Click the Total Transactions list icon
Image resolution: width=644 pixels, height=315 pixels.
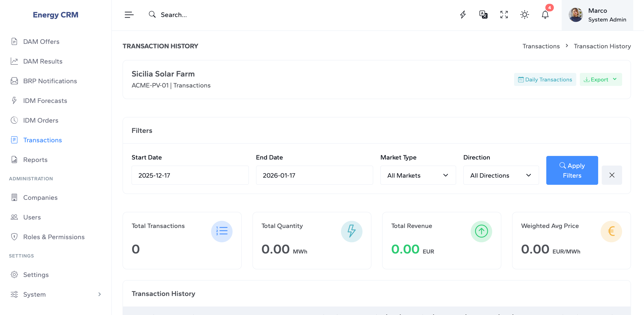(222, 231)
